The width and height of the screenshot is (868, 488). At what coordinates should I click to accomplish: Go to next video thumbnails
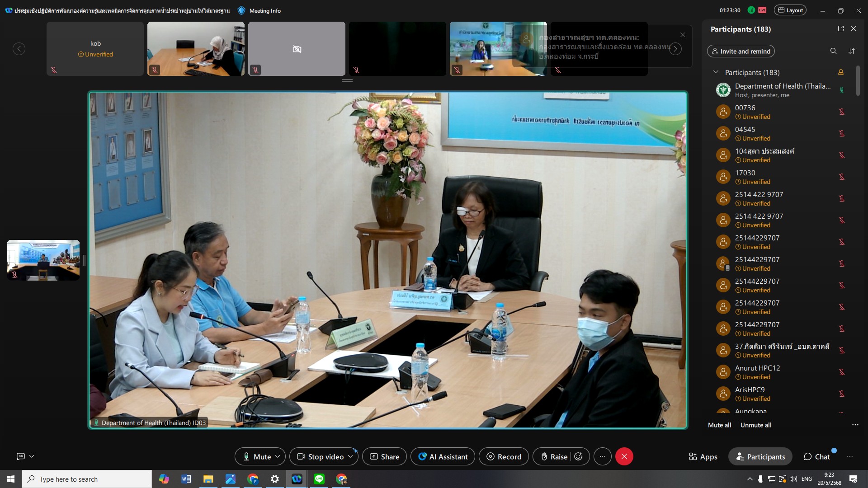coord(675,49)
